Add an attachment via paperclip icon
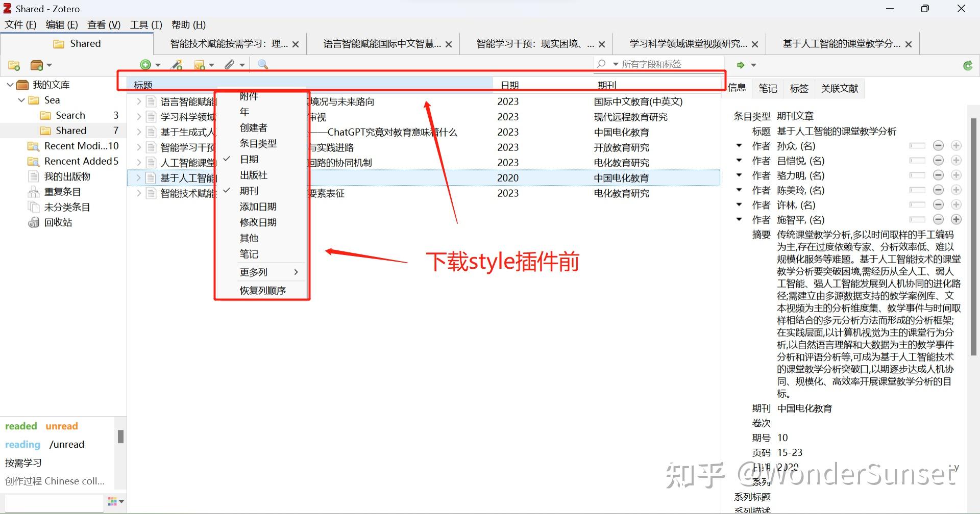This screenshot has width=980, height=514. [230, 64]
